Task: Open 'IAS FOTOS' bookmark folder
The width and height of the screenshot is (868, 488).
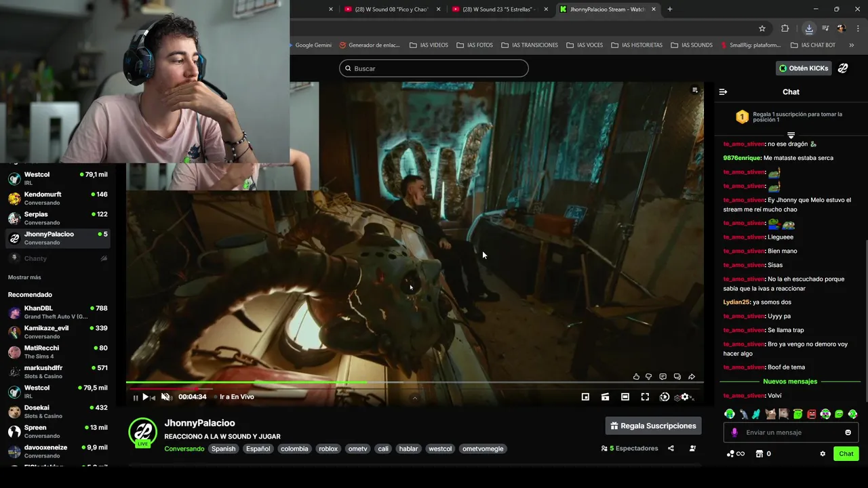Action: (x=475, y=45)
